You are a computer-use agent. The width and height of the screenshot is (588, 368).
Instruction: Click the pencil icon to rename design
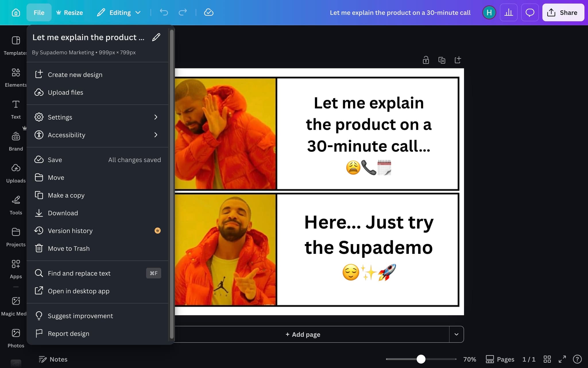click(156, 37)
